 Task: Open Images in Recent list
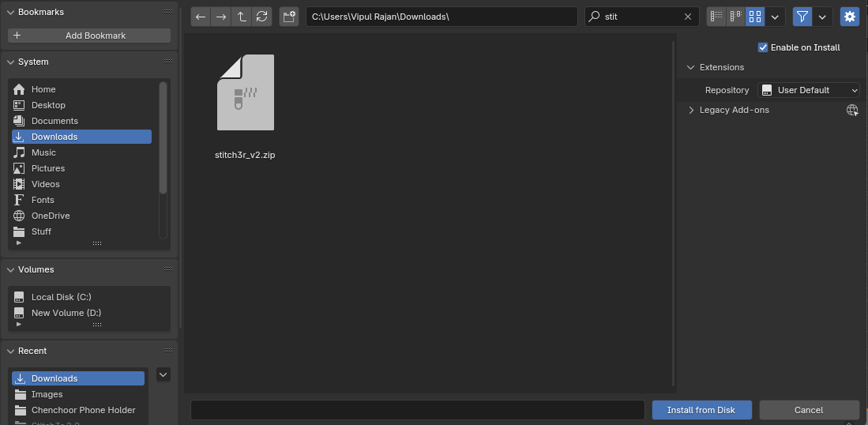78,394
